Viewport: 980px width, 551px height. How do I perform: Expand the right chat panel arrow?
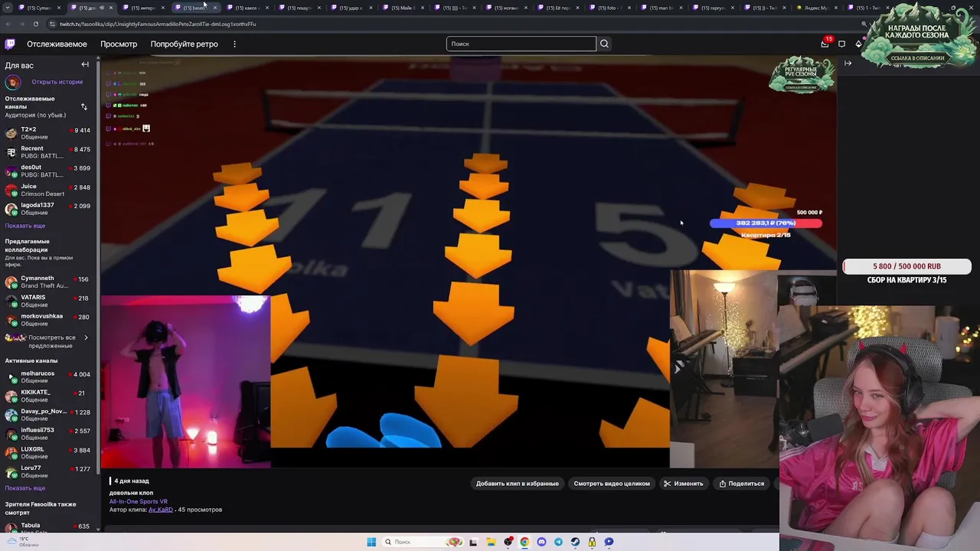[848, 64]
